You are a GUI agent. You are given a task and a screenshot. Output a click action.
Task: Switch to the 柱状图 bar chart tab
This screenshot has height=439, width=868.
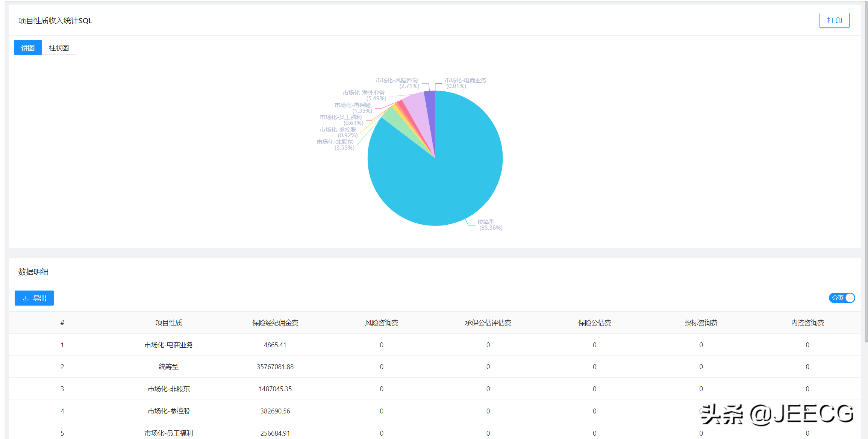pyautogui.click(x=59, y=48)
